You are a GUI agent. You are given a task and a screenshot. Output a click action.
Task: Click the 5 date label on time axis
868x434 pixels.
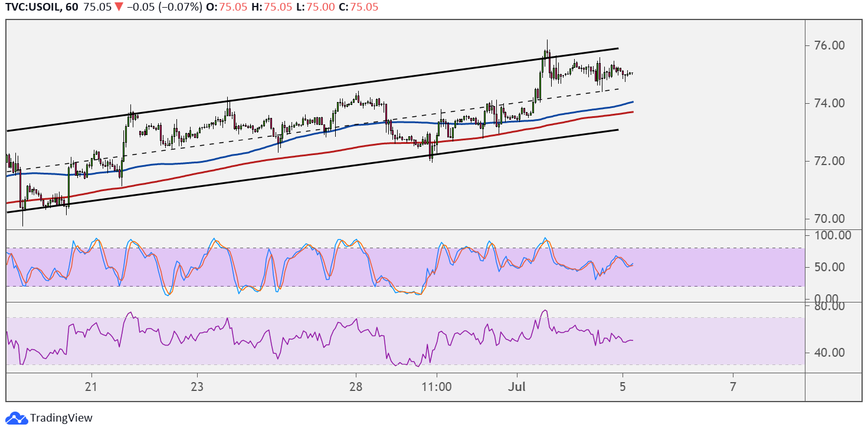(623, 387)
